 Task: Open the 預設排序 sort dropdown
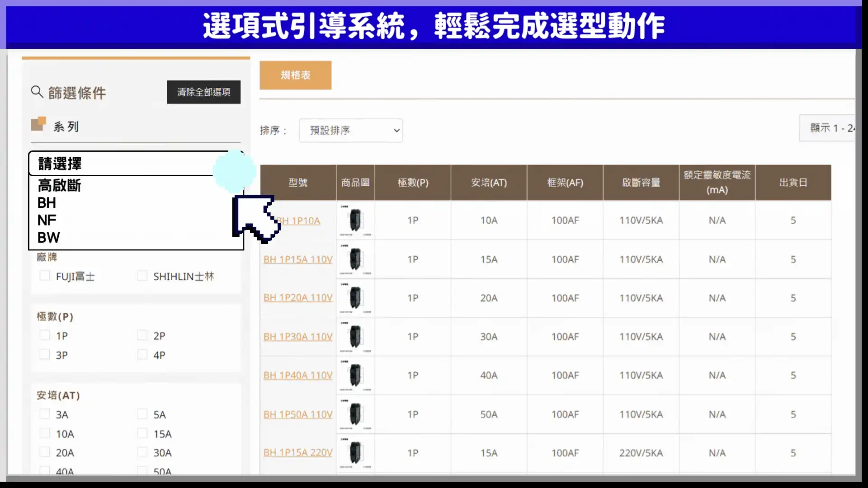(x=351, y=131)
